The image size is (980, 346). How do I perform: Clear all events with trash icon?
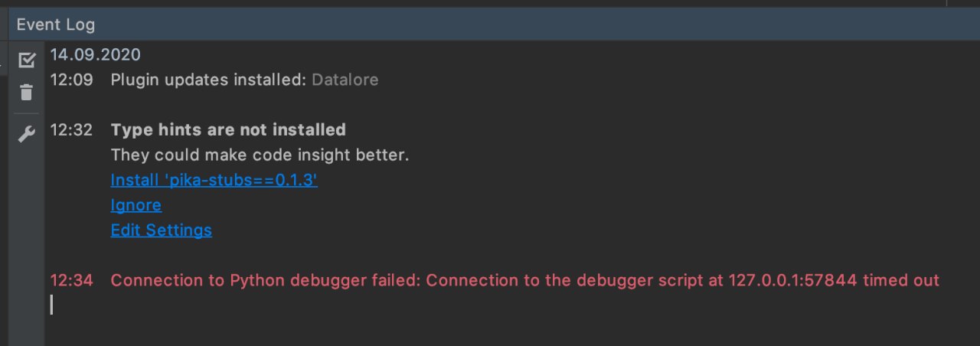27,93
